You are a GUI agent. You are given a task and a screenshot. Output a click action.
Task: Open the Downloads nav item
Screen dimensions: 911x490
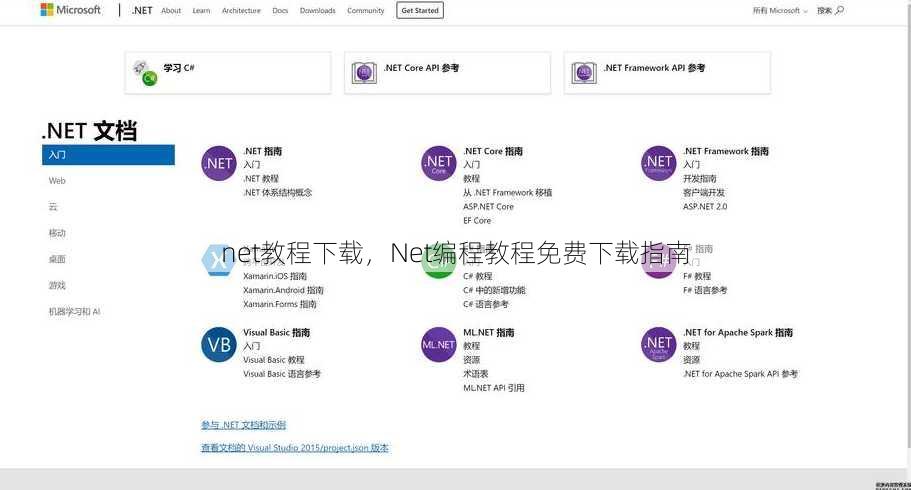pos(317,10)
